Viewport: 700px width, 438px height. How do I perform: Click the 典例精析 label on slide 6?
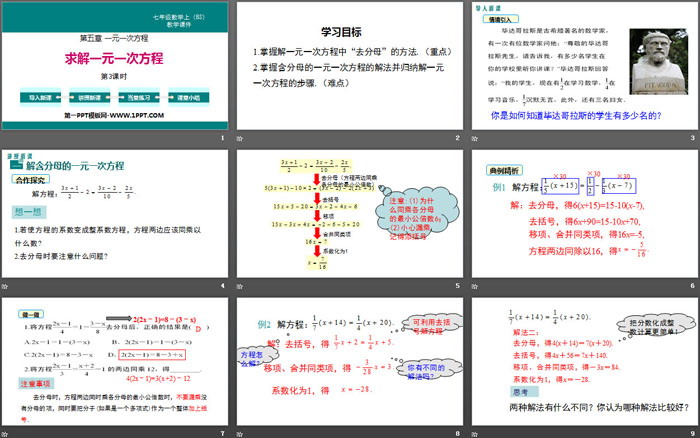[x=504, y=170]
